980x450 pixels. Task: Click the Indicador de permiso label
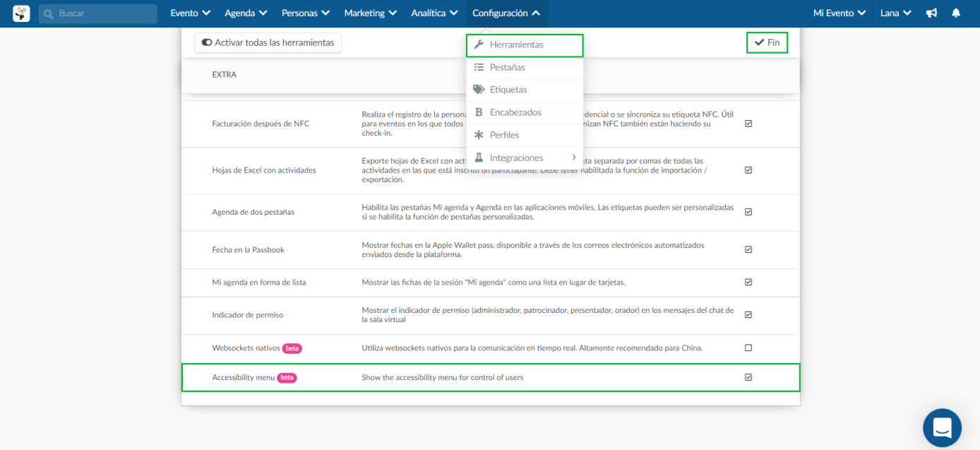tap(248, 315)
